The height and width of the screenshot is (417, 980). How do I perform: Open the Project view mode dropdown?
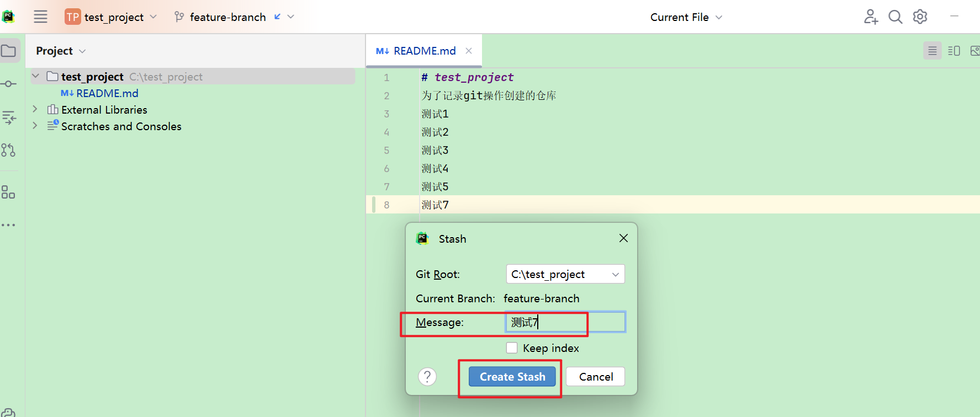[61, 51]
